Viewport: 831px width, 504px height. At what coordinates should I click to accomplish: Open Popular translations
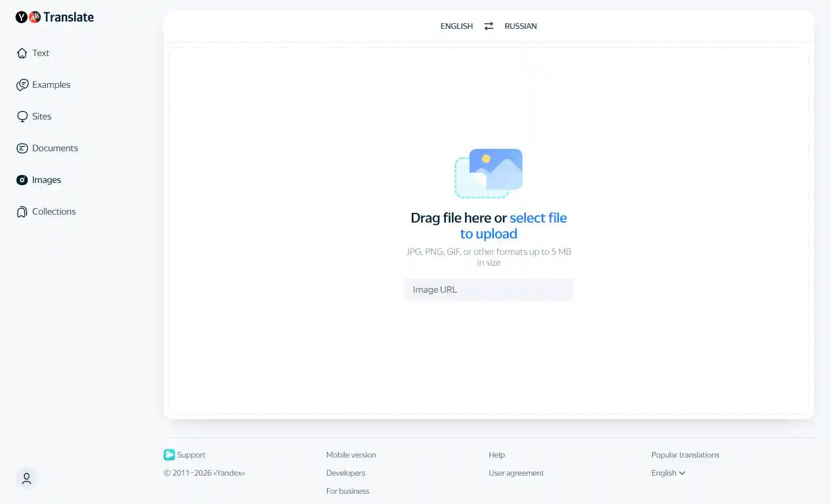(x=685, y=454)
